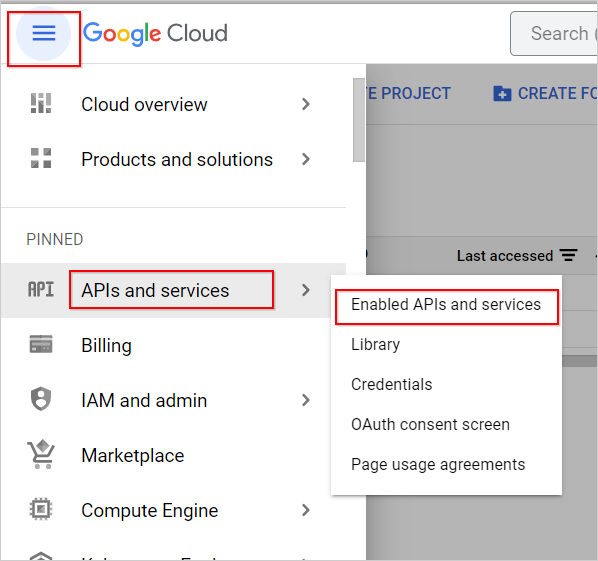Viewport: 598px width, 561px height.
Task: Click the Search input field
Action: pos(554,34)
